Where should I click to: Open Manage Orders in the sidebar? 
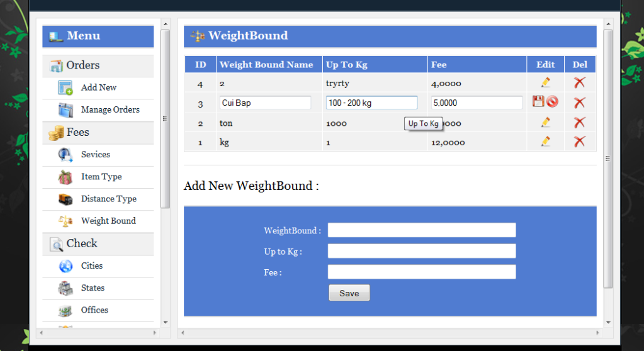pos(110,110)
